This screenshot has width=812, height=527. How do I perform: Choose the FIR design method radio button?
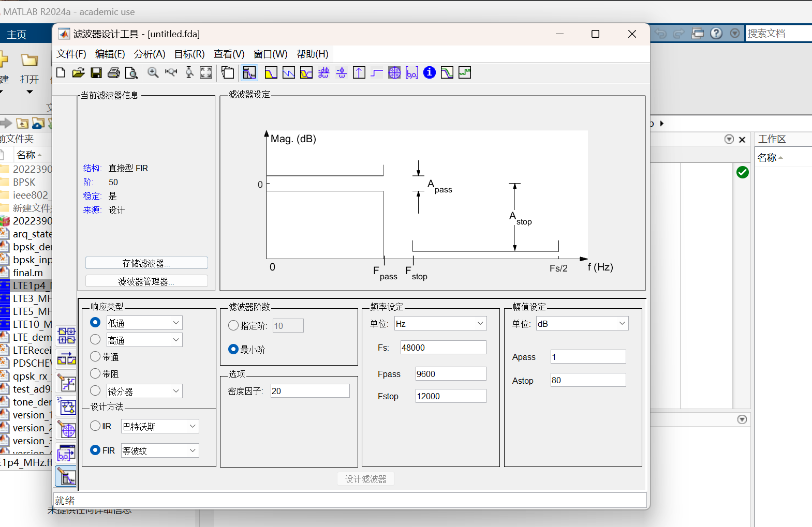click(x=95, y=450)
